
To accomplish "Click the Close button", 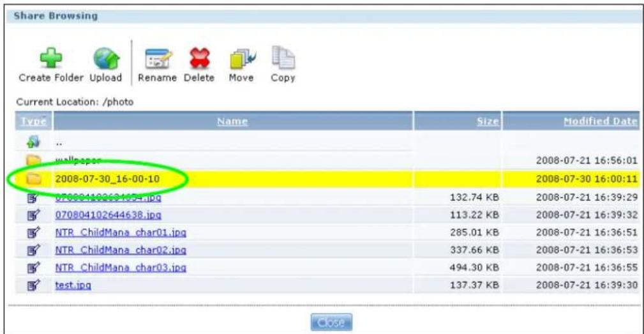I will pyautogui.click(x=331, y=323).
